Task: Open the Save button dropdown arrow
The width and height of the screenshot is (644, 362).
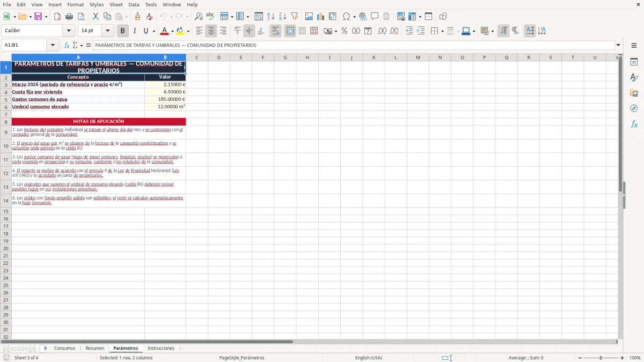Action: click(46, 17)
